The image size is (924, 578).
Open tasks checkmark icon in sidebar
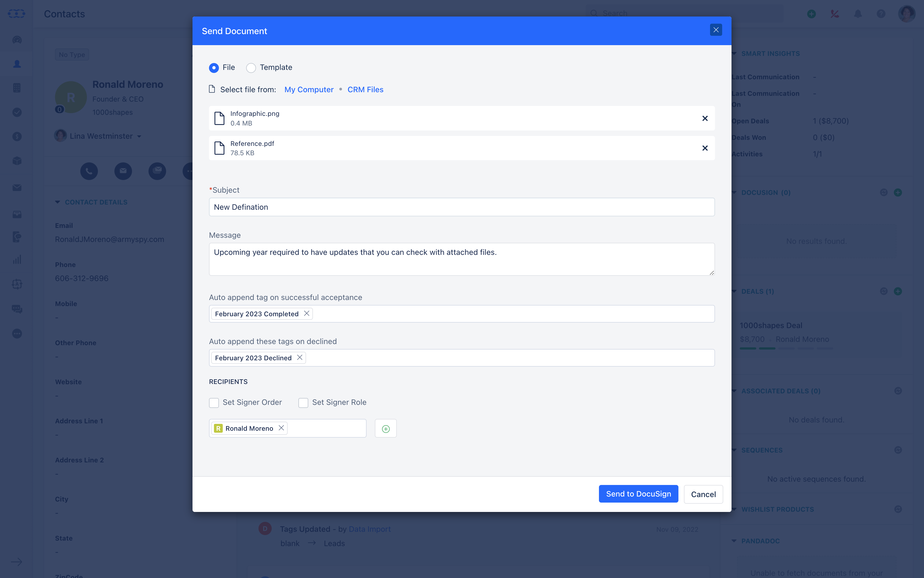[x=17, y=112]
